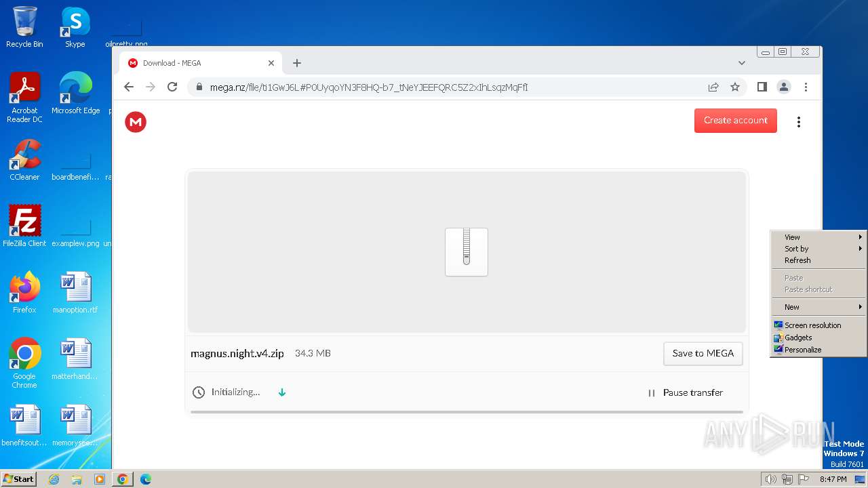Click the green download arrow icon
Viewport: 868px width, 488px height.
coord(282,392)
